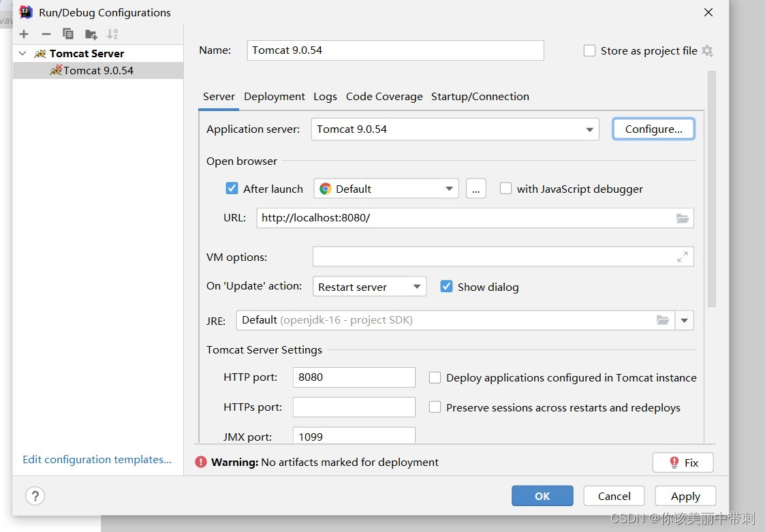The image size is (765, 532).
Task: Open the browser selection dropdown
Action: click(x=449, y=189)
